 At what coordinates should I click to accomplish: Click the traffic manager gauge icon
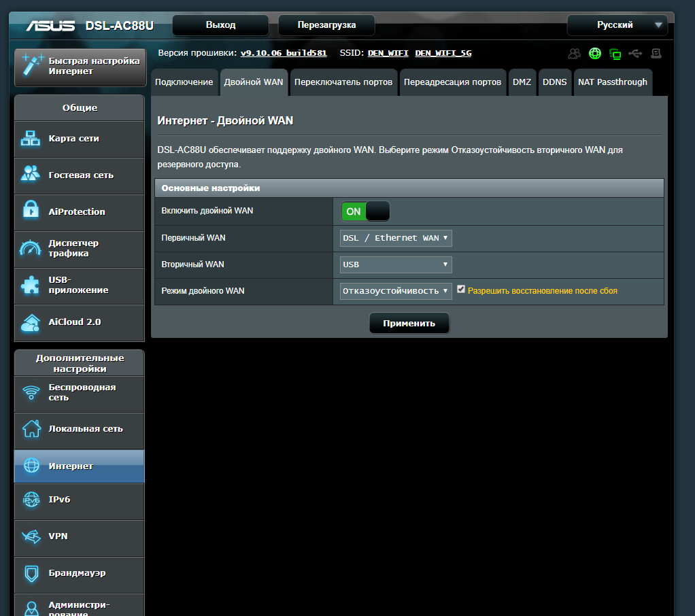pos(31,247)
